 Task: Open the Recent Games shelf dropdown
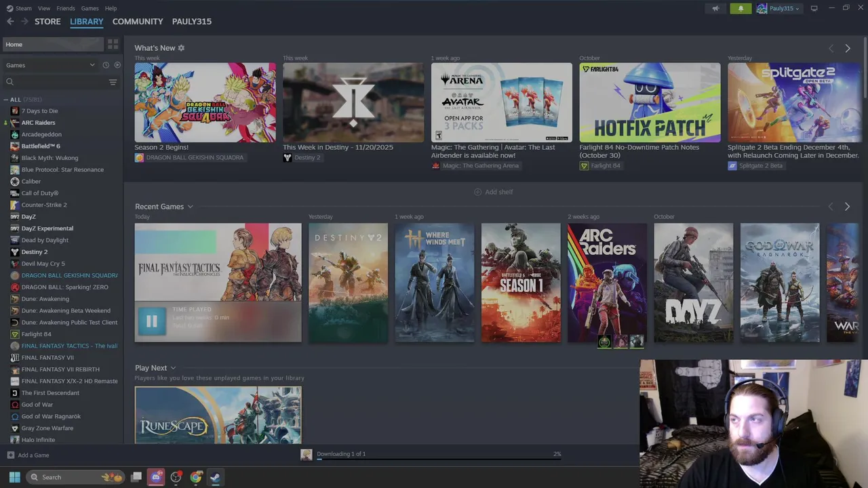click(190, 207)
